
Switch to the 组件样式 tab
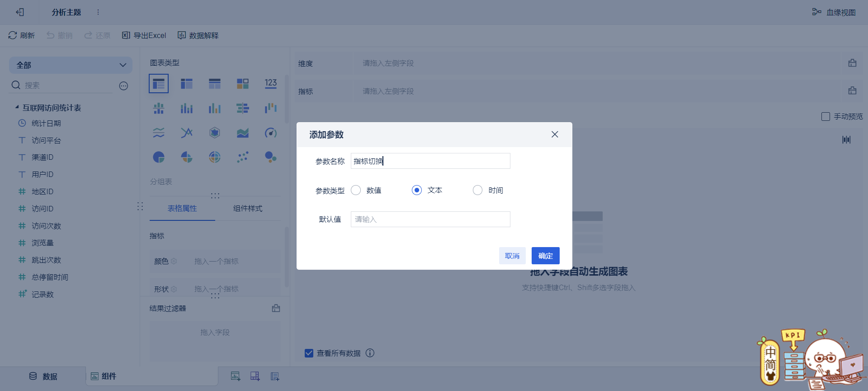click(x=248, y=209)
